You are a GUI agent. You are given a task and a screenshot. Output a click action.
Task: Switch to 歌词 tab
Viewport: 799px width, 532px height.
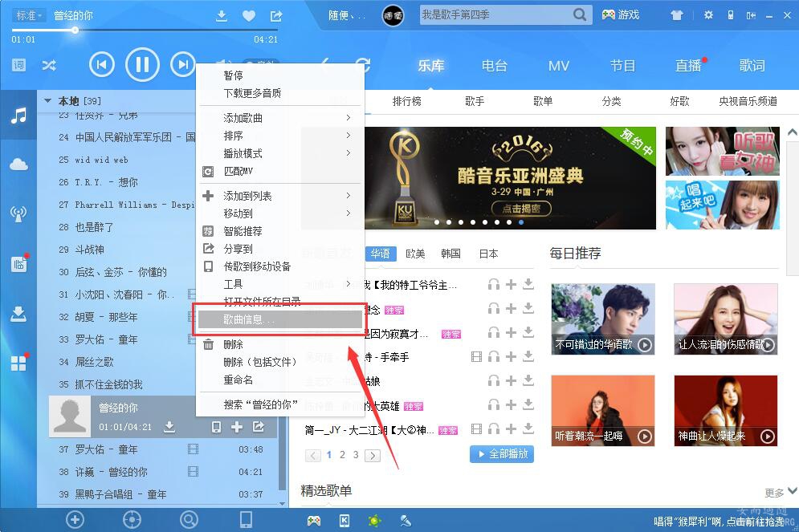[x=752, y=66]
